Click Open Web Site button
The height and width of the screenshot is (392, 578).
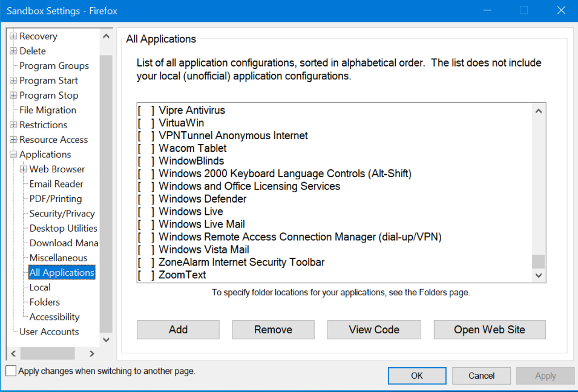pos(490,329)
